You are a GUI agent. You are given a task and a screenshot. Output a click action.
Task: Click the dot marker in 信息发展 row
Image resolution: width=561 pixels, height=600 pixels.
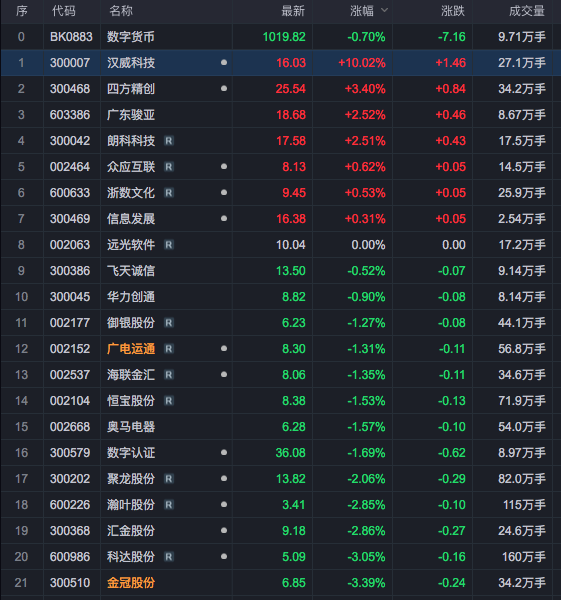(x=224, y=218)
